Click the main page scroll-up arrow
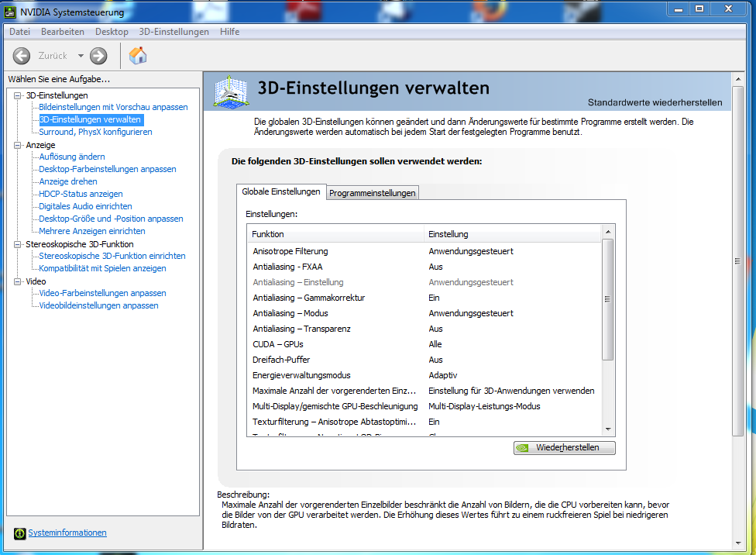756x555 pixels. pos(737,78)
